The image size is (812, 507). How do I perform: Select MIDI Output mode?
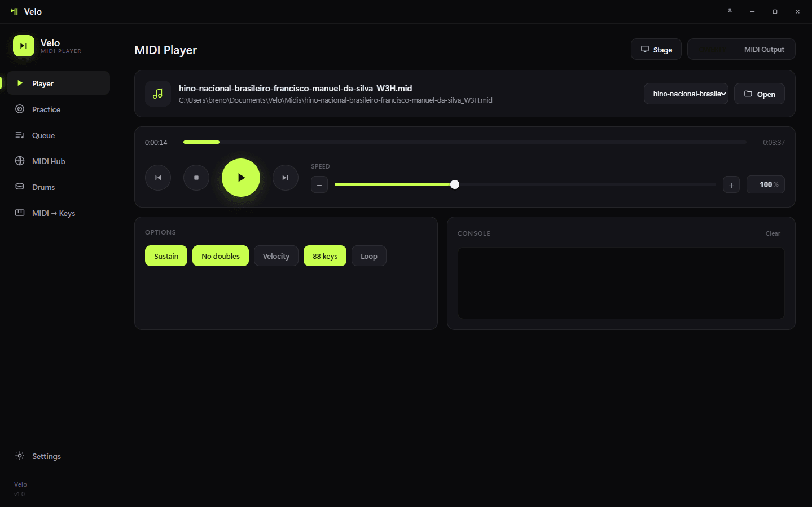click(764, 49)
